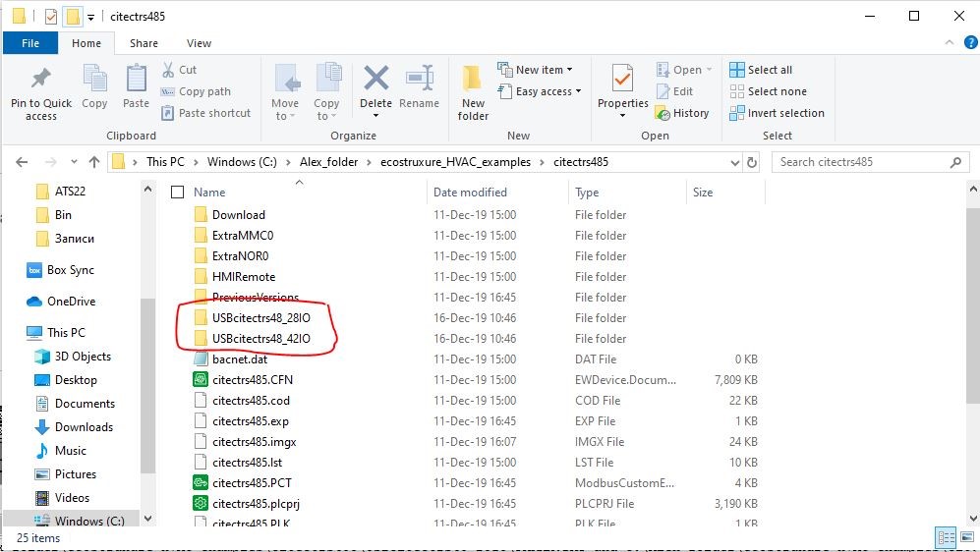Open Box Sync in navigation pane

pyautogui.click(x=61, y=270)
